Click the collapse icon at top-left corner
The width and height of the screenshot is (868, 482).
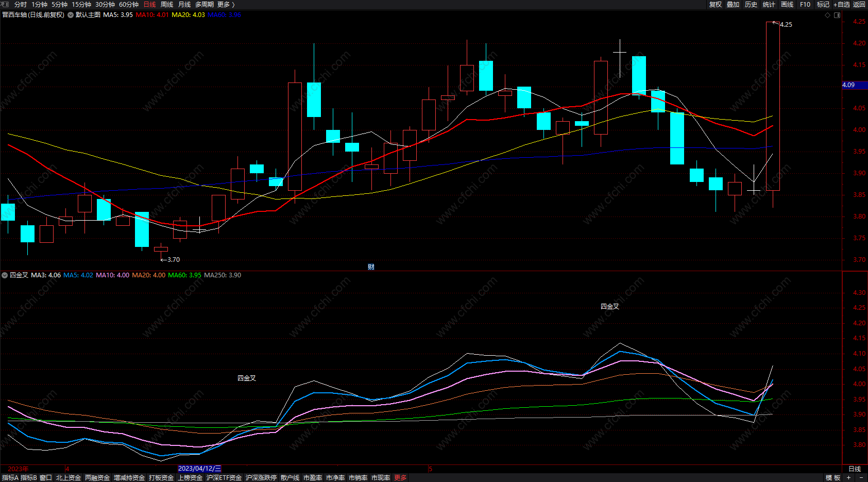4,4
